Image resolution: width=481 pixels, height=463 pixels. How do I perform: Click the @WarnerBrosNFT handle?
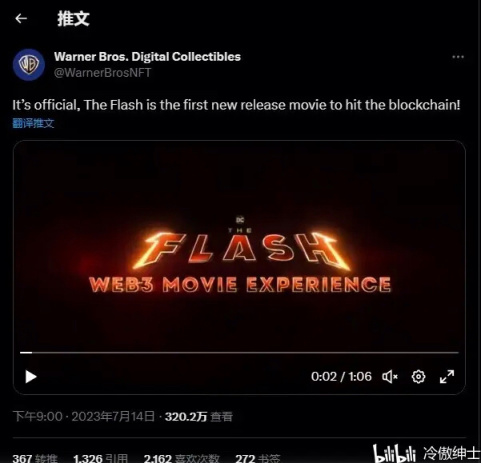click(103, 73)
